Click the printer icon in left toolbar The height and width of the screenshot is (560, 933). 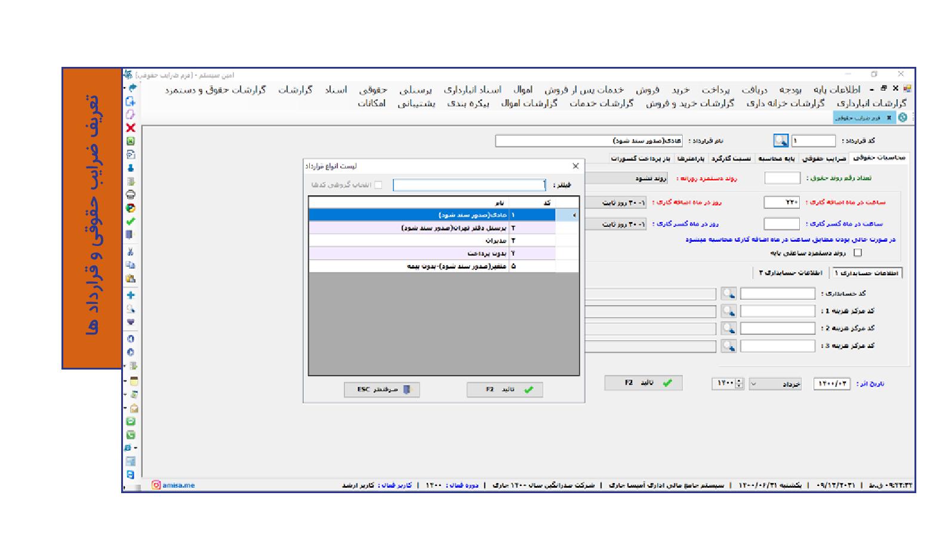[x=131, y=195]
